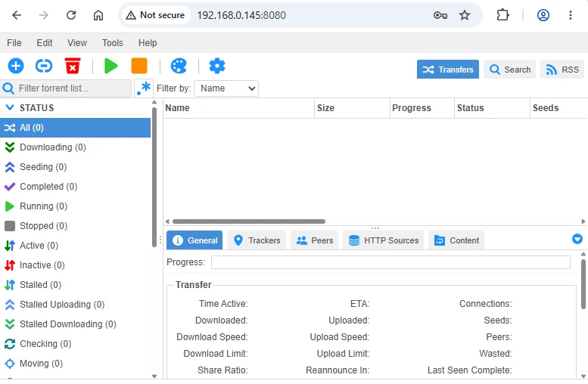Click the Add Torrent Link chain icon
This screenshot has width=588, height=384.
click(44, 66)
